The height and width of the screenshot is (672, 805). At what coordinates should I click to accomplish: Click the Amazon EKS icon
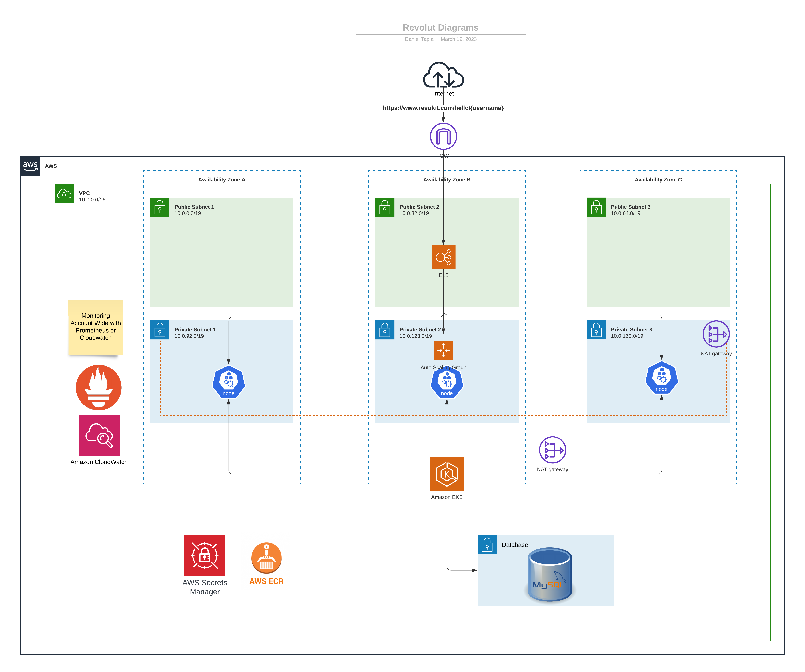[x=447, y=474]
